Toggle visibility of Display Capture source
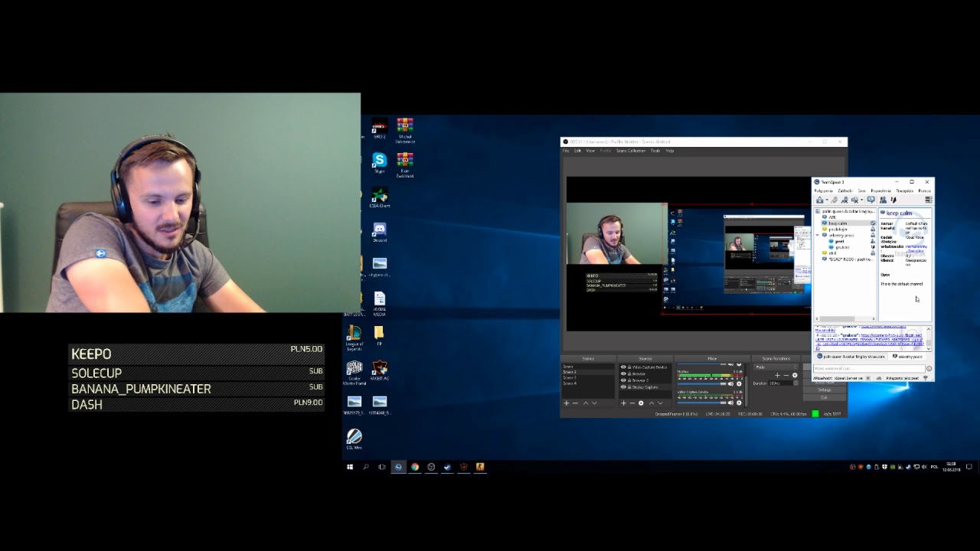 [623, 387]
